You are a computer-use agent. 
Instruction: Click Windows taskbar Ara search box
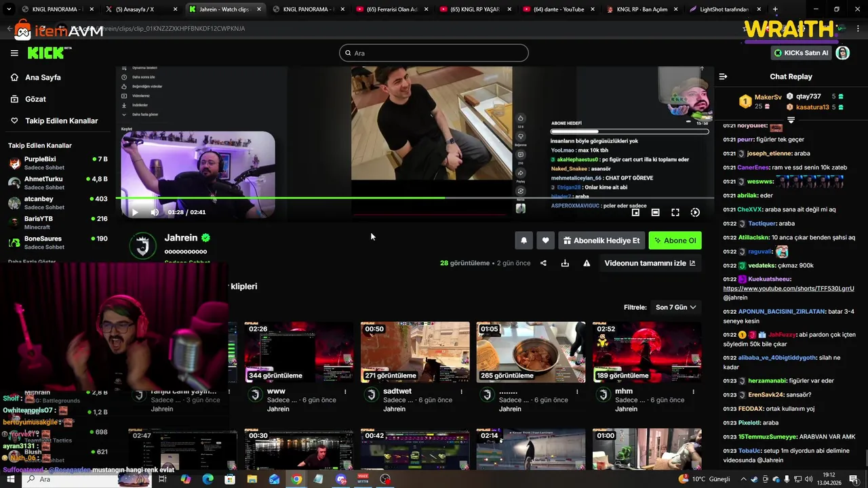point(88,479)
